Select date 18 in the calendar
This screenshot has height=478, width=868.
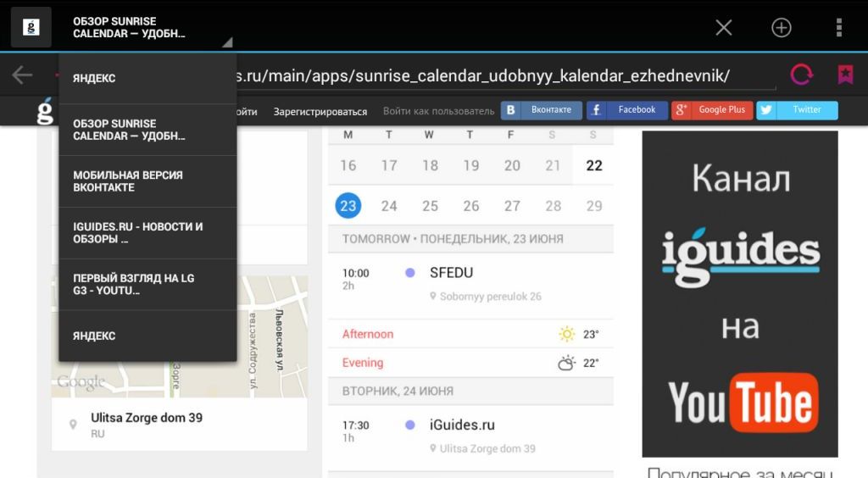click(x=430, y=165)
